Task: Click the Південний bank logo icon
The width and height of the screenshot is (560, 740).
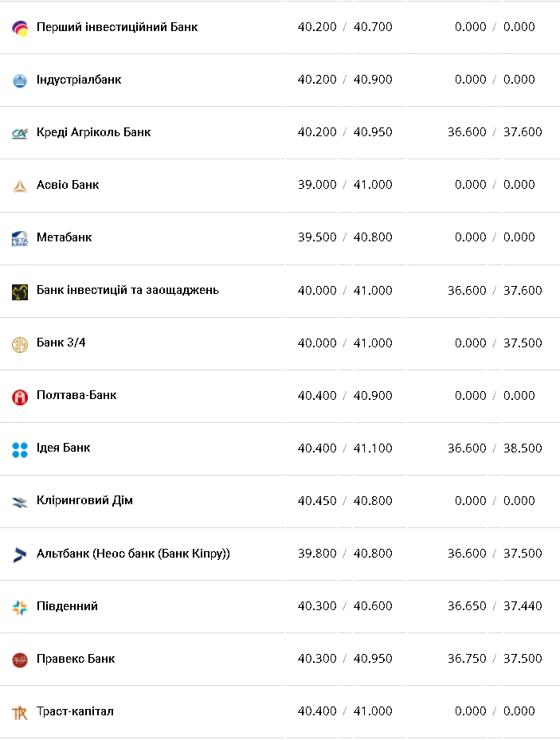Action: point(20,607)
